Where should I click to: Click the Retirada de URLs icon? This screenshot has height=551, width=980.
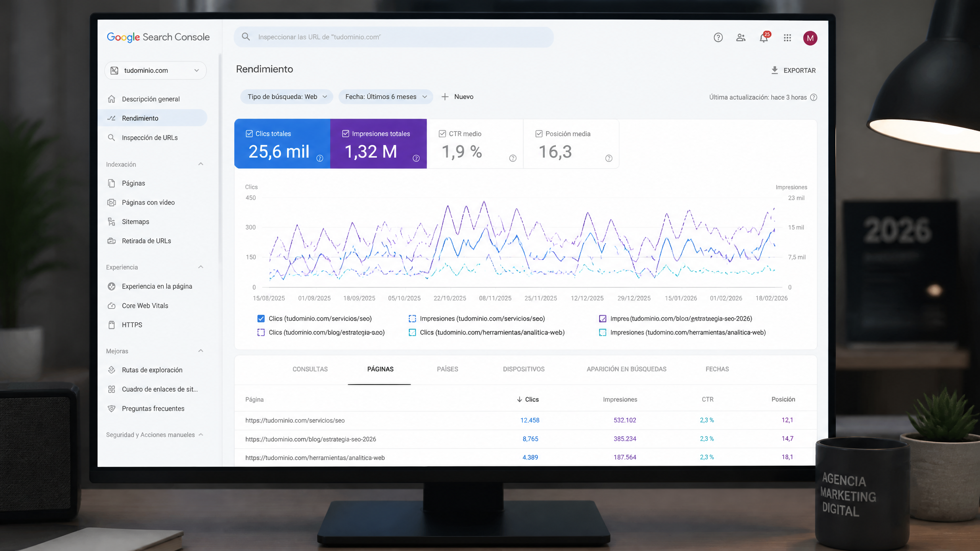(x=111, y=241)
